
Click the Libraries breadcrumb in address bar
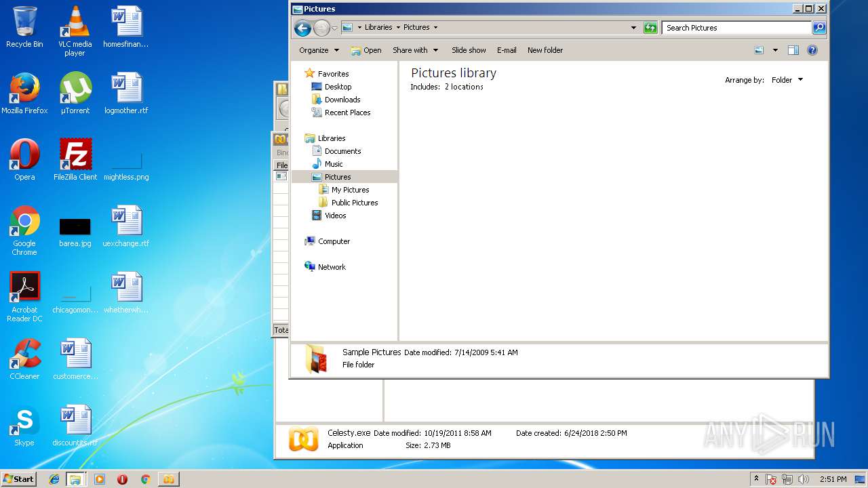tap(378, 28)
